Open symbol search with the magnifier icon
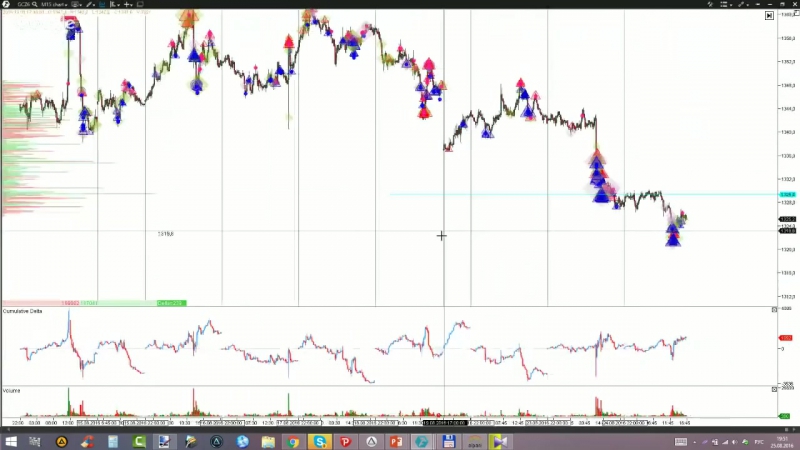Screen dimensions: 800x450 point(35,4)
